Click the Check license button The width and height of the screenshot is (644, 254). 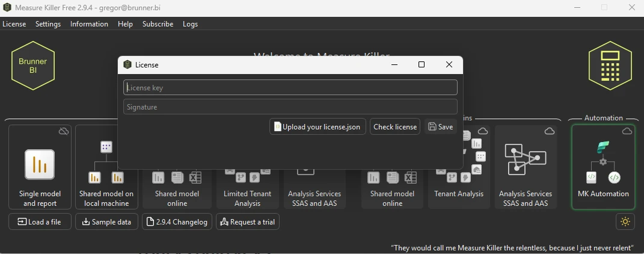click(395, 126)
